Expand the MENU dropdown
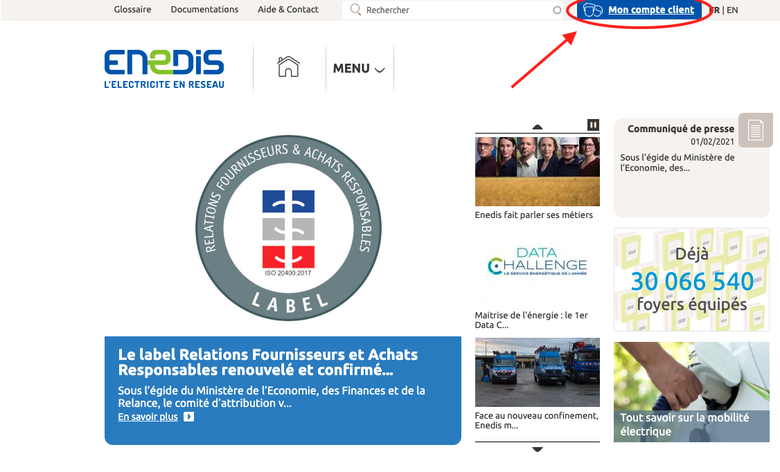The height and width of the screenshot is (472, 780). tap(358, 69)
